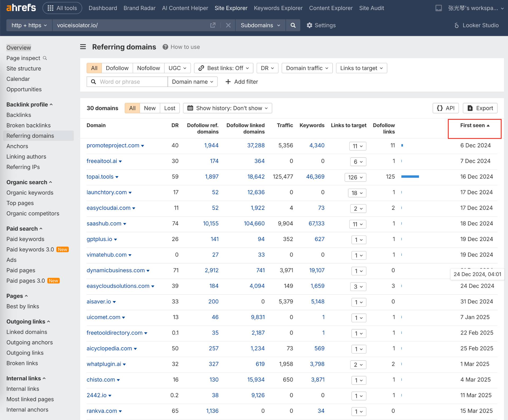508x420 pixels.
Task: Sort the table by DR column
Action: coord(175,125)
